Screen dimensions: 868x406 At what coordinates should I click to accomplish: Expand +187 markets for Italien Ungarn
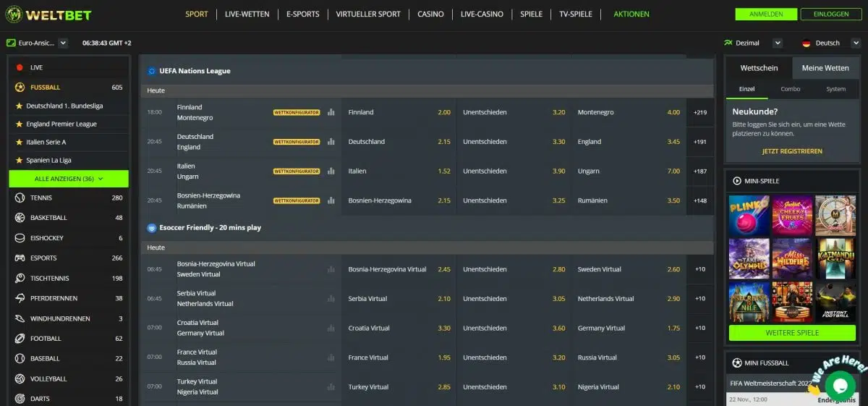(699, 172)
